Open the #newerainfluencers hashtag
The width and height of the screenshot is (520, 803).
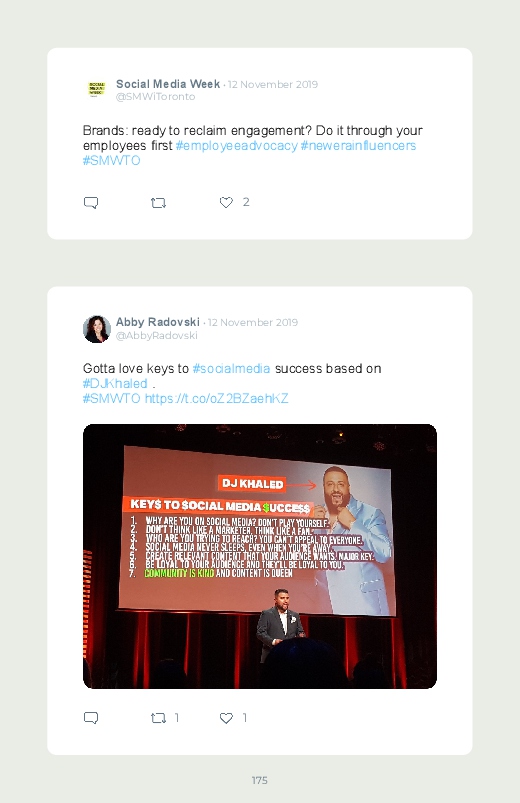point(358,145)
